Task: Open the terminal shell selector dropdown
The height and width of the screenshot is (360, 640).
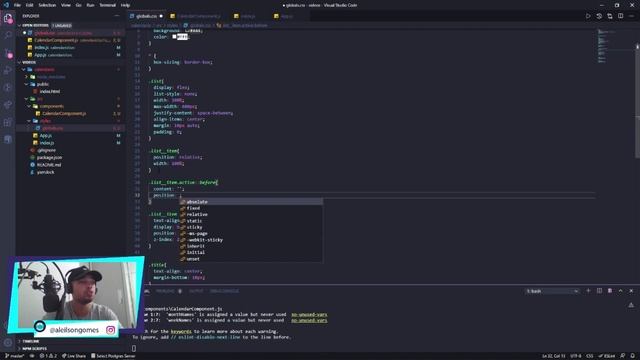Action: [x=552, y=291]
